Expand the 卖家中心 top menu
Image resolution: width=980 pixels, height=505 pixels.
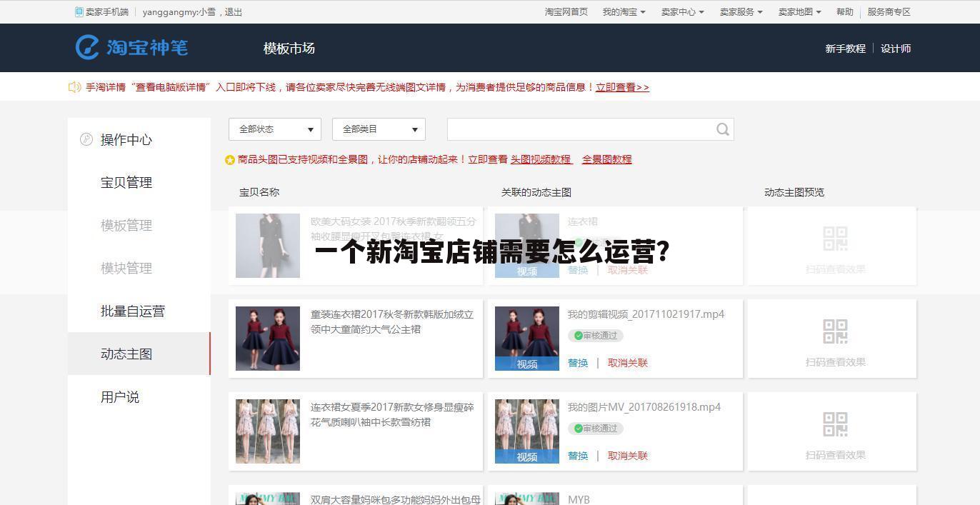click(682, 12)
